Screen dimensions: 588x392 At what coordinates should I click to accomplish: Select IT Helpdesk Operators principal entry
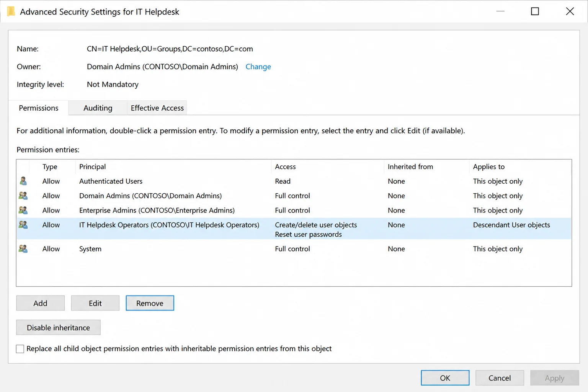(169, 225)
